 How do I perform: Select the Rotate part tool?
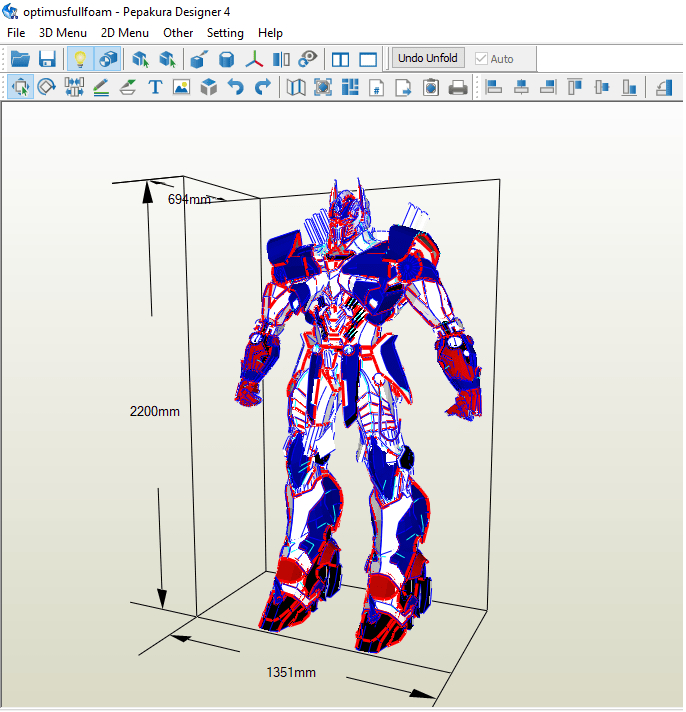coord(47,88)
